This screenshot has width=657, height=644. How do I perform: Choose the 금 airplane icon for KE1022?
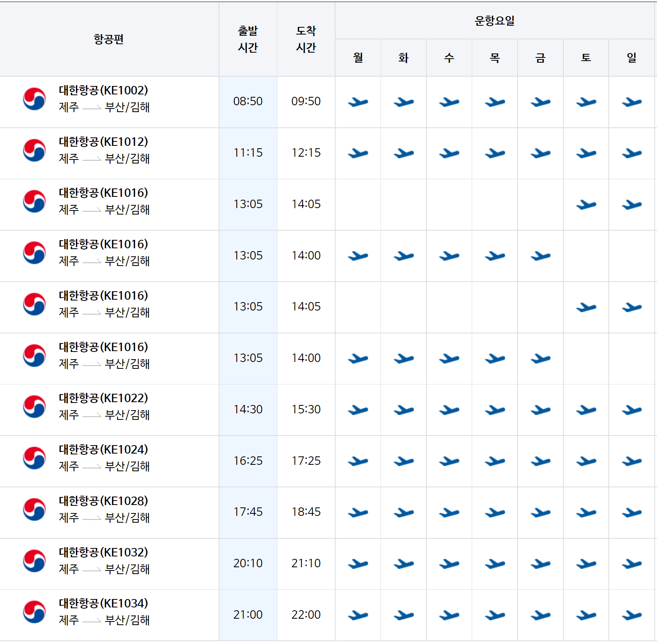coord(540,410)
